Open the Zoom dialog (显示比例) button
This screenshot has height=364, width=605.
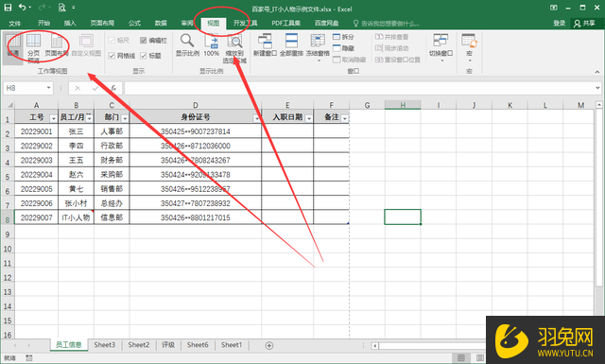[x=187, y=45]
